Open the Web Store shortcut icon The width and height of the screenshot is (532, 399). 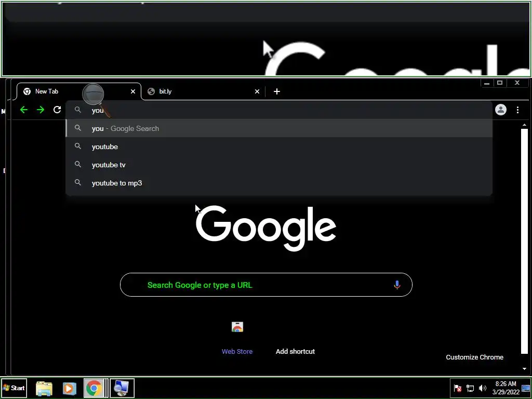click(237, 327)
